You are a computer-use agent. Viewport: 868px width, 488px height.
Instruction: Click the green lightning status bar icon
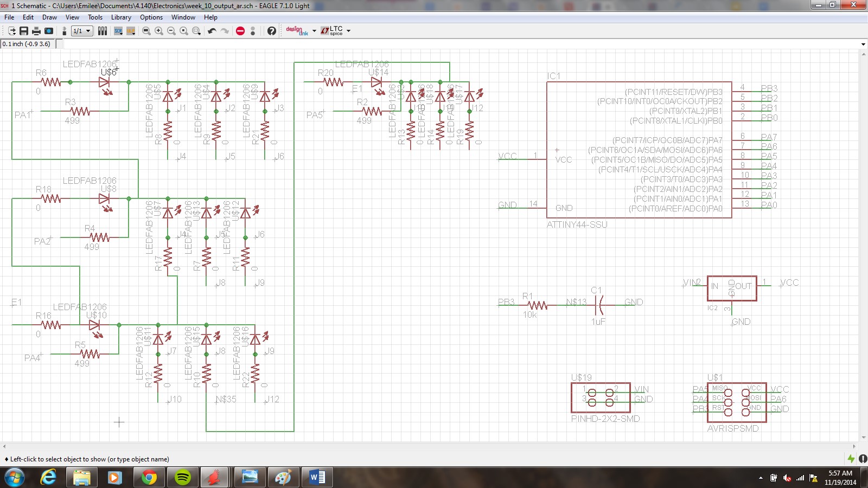pos(851,459)
